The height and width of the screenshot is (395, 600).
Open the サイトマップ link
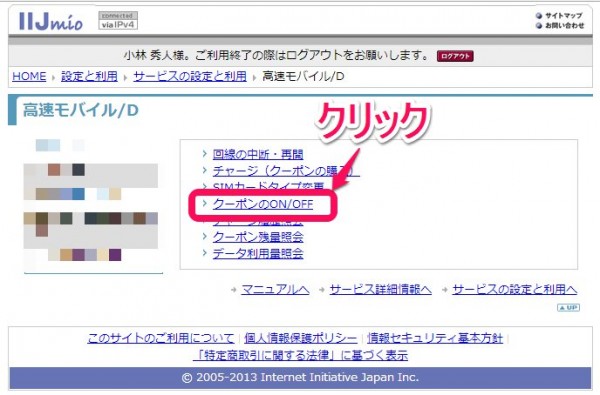(563, 16)
